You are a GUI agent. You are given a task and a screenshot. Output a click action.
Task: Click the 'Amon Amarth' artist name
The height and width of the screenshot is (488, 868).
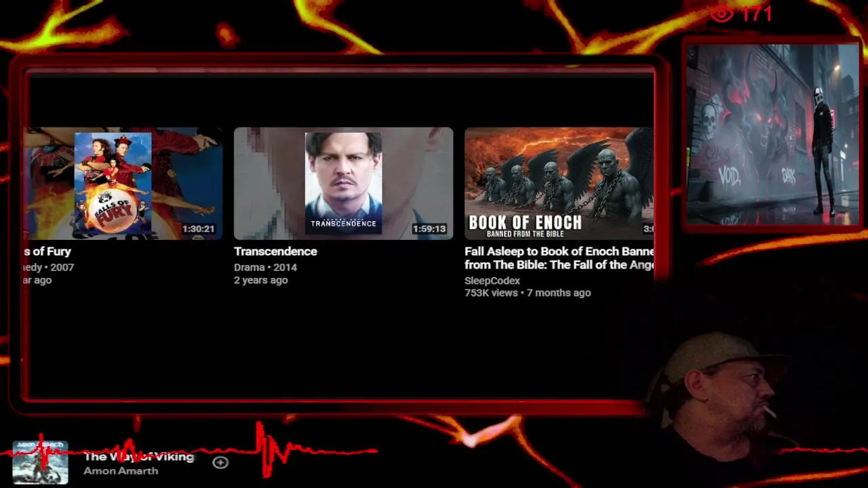point(121,471)
